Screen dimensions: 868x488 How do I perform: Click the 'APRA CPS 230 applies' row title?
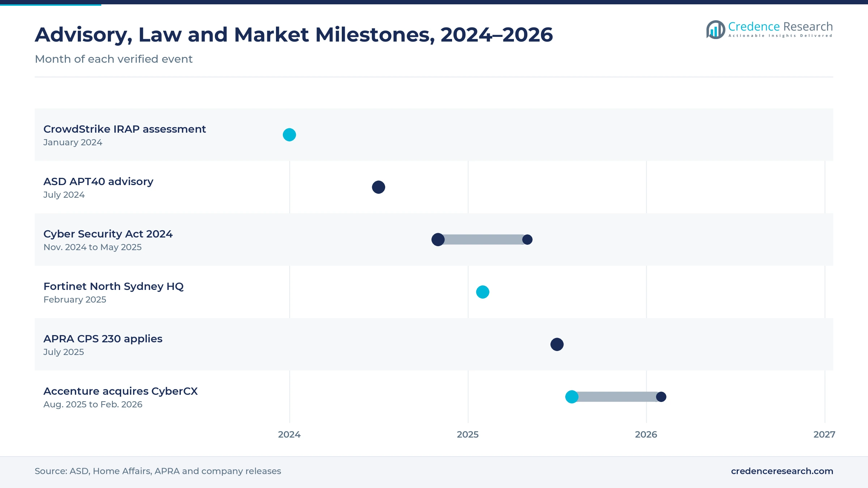click(103, 339)
